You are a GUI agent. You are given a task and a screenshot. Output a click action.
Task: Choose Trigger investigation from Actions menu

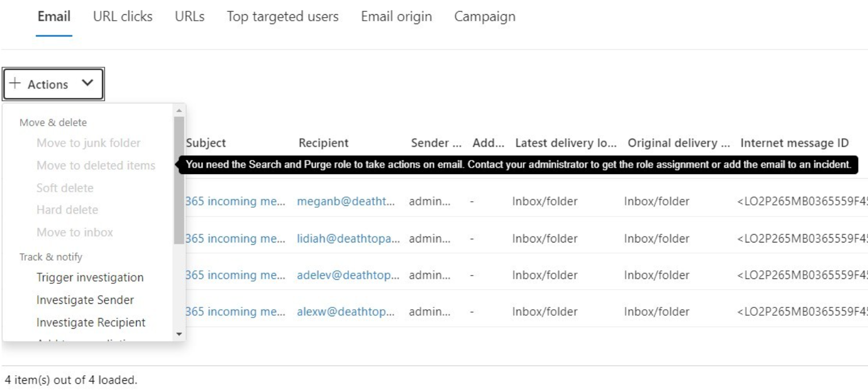pyautogui.click(x=90, y=277)
